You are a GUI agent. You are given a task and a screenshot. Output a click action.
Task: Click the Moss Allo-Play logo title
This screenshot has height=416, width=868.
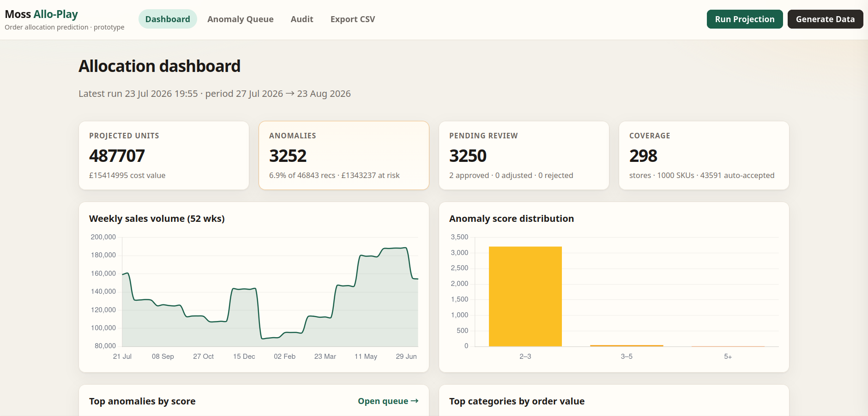point(42,14)
